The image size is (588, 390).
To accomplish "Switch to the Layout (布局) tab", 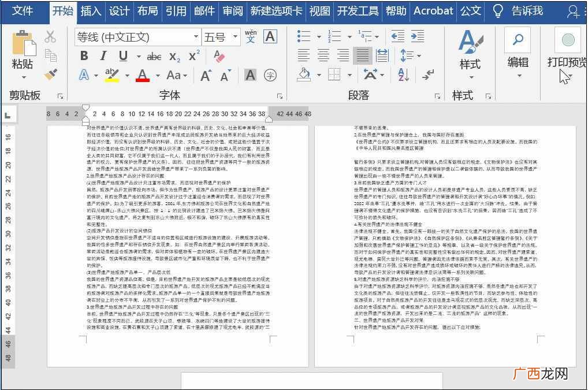I will (x=148, y=11).
